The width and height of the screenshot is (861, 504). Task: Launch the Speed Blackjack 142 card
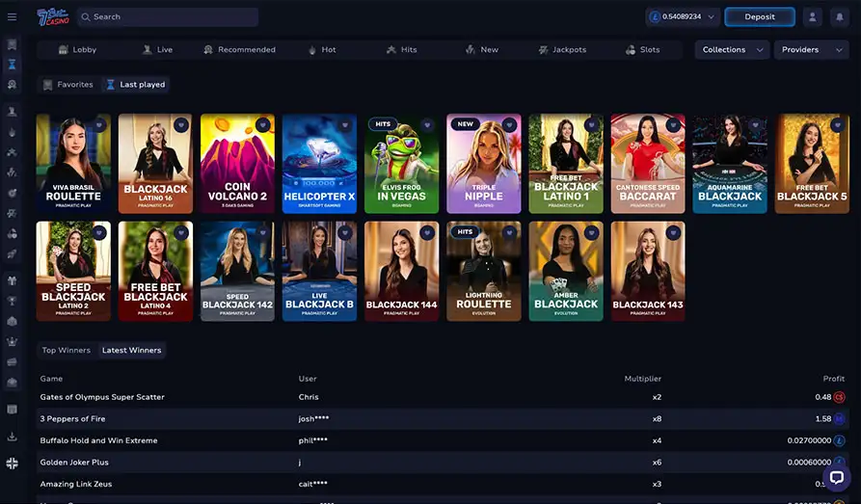pyautogui.click(x=237, y=271)
